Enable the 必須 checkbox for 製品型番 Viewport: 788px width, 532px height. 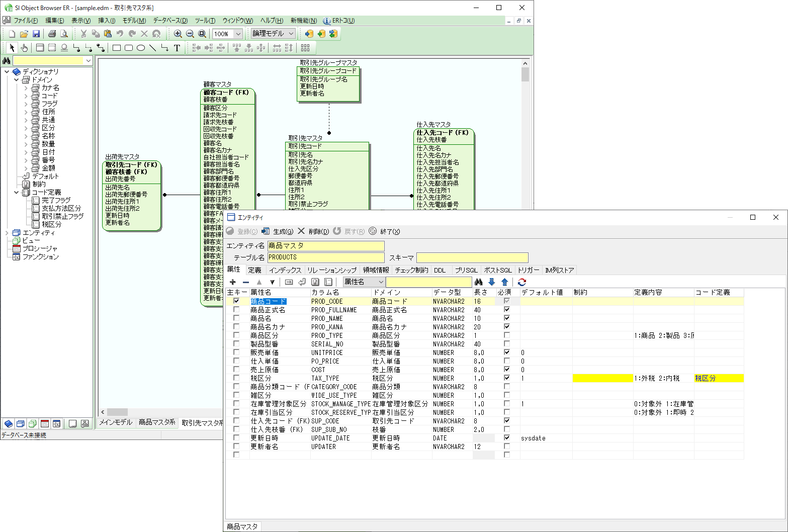pyautogui.click(x=506, y=344)
